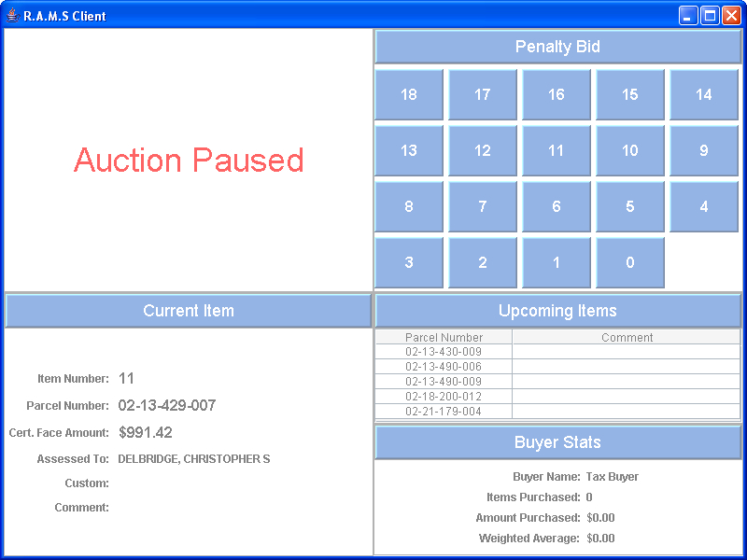The width and height of the screenshot is (747, 560).
Task: Click the $991.42 face amount
Action: (x=146, y=432)
